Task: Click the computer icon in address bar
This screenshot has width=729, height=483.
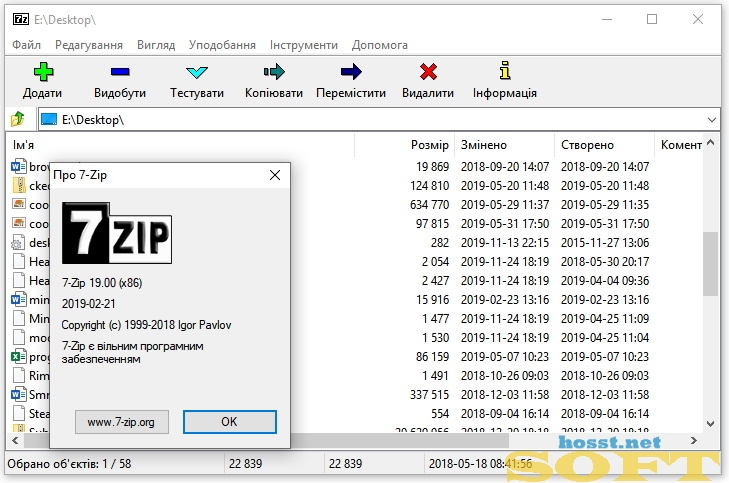Action: pos(49,119)
